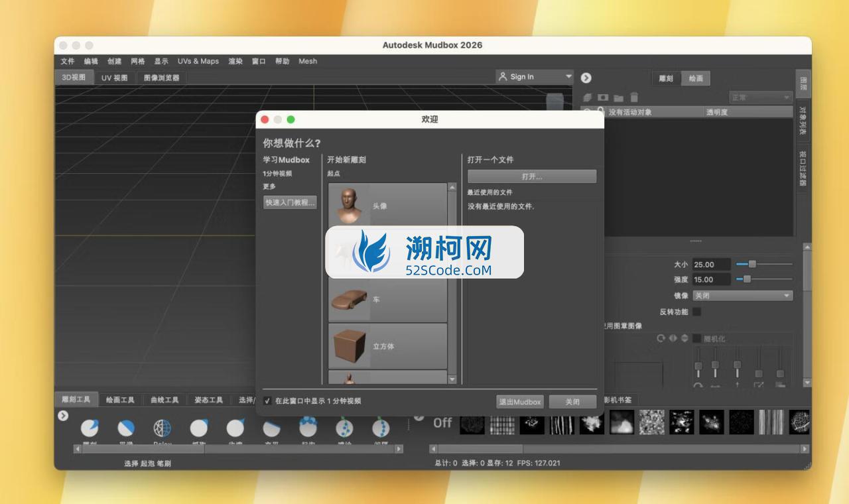Image resolution: width=849 pixels, height=504 pixels.
Task: Click the user icon beside Sign In
Action: click(x=503, y=77)
